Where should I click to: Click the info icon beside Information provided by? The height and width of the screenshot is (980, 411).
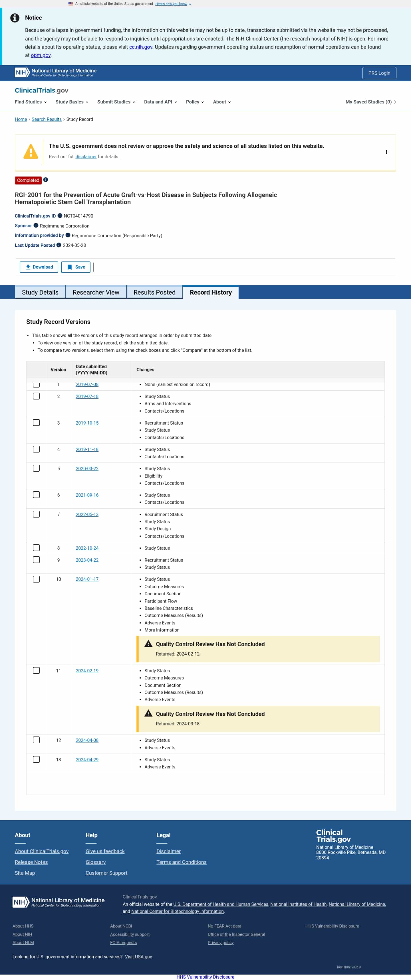68,236
